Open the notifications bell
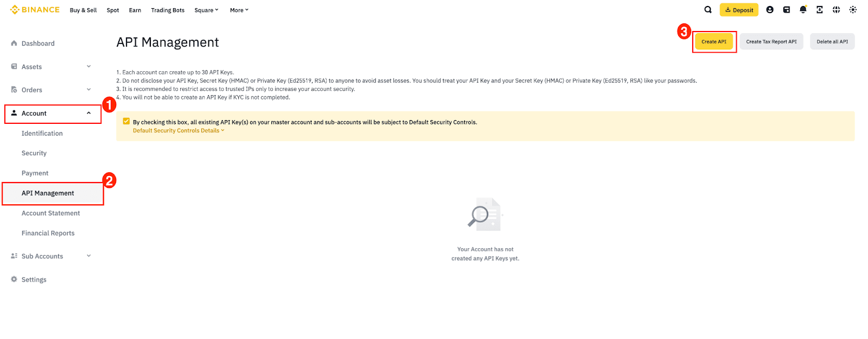The image size is (868, 339). tap(803, 10)
